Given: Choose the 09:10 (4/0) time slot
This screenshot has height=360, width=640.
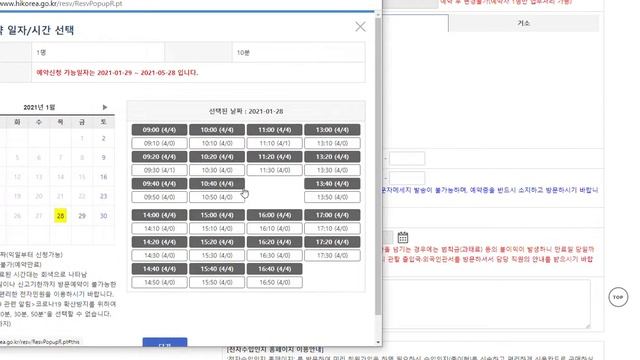Looking at the screenshot, I should 159,143.
